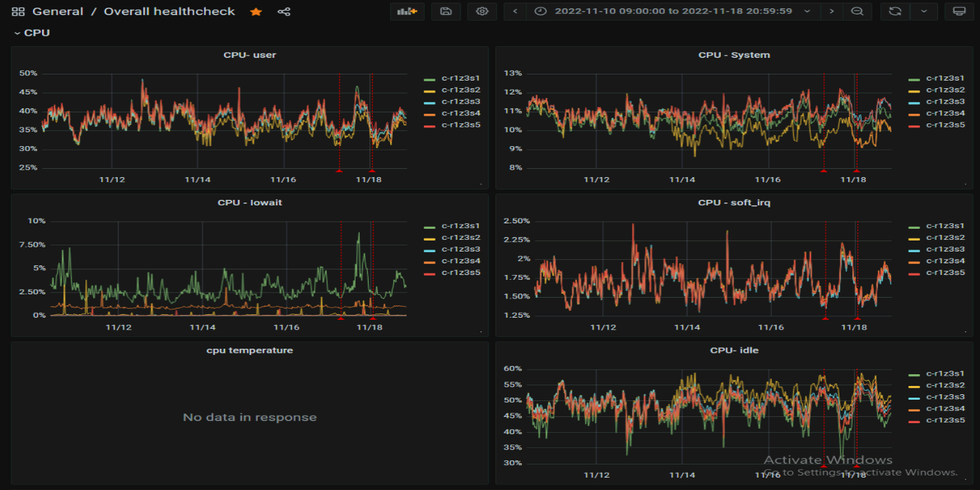Save the dashboard with the disk icon
Viewport: 980px width, 490px height.
click(x=446, y=12)
